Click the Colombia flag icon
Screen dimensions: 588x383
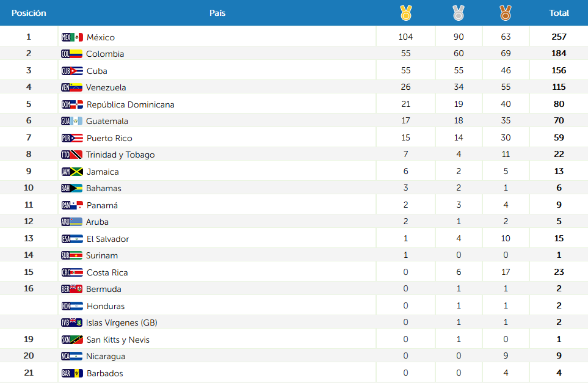[72, 54]
